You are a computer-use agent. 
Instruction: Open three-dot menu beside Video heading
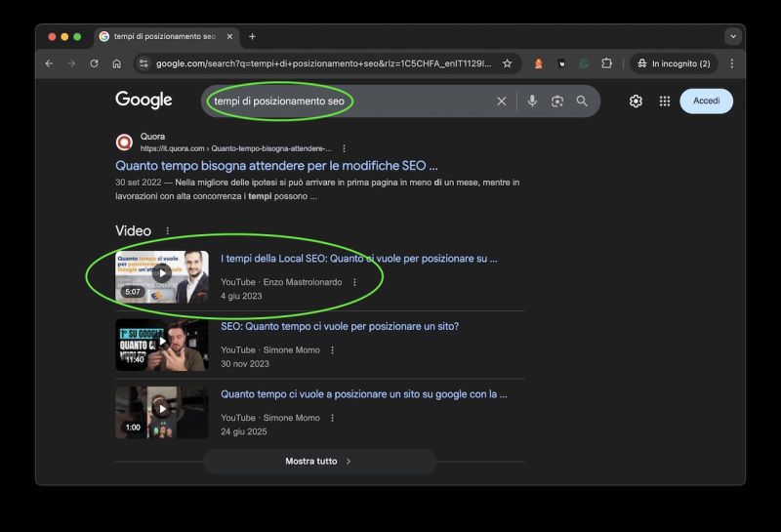167,231
